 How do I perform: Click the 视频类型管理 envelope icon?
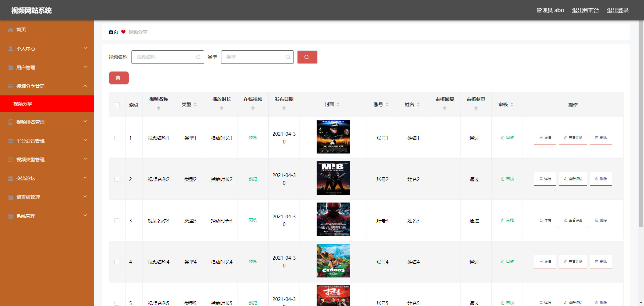tap(11, 160)
